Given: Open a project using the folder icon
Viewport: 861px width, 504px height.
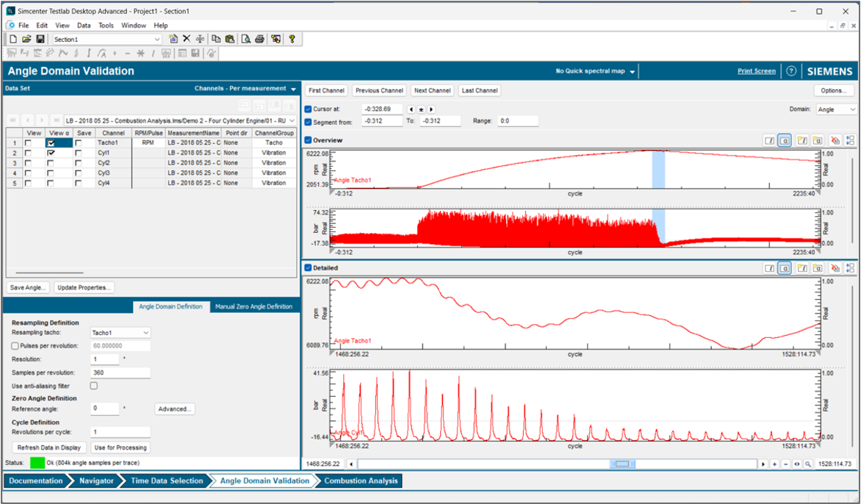Looking at the screenshot, I should coord(26,39).
